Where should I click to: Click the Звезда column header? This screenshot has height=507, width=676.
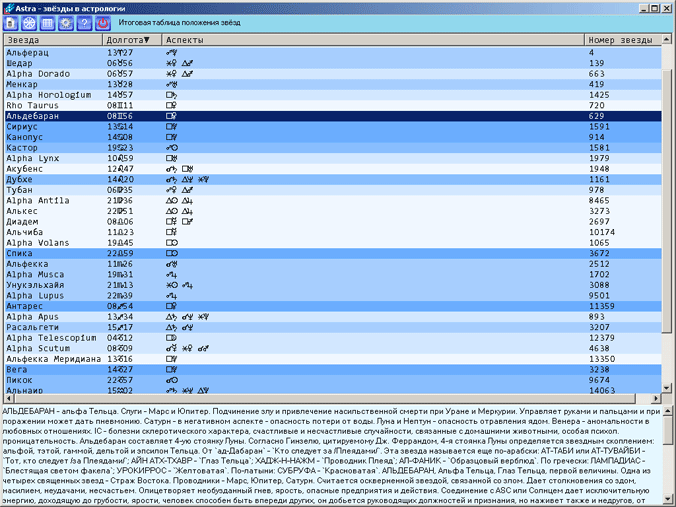point(50,40)
